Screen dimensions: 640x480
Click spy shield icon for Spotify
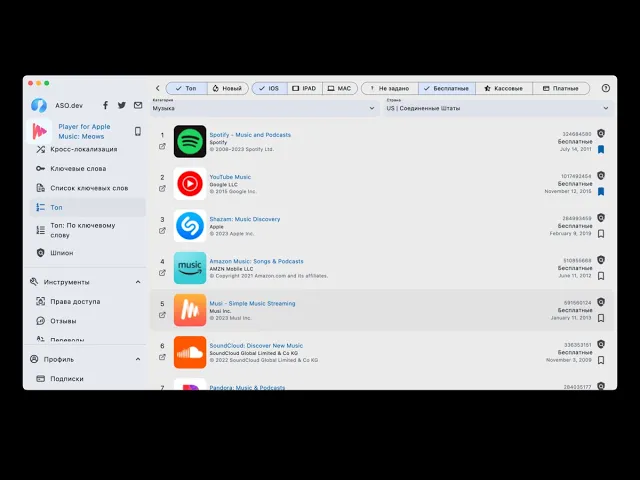point(601,133)
